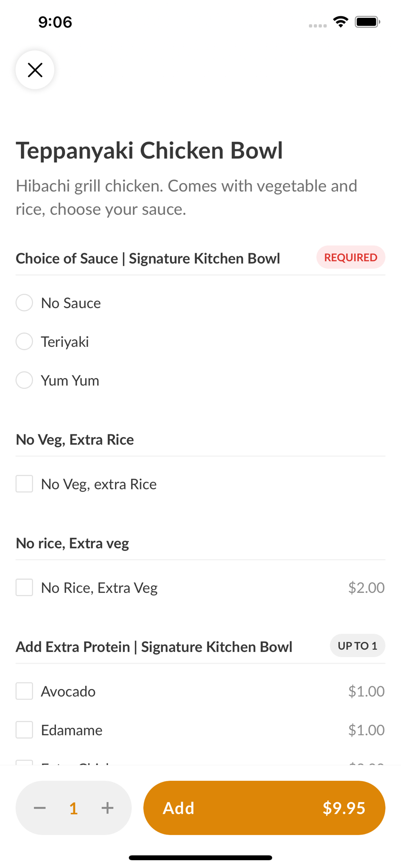Close the Teppanyaki Chicken Bowl screen
This screenshot has width=401, height=868.
(x=35, y=70)
